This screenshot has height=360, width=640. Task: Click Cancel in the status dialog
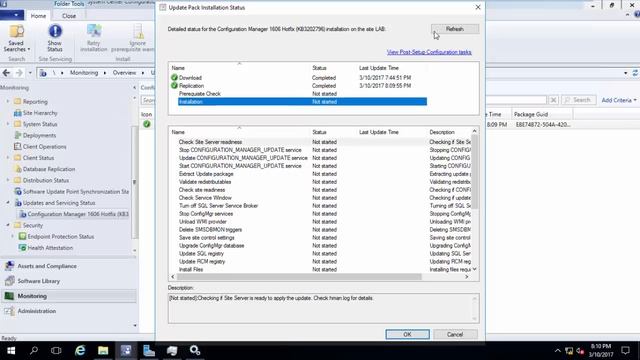(x=455, y=334)
